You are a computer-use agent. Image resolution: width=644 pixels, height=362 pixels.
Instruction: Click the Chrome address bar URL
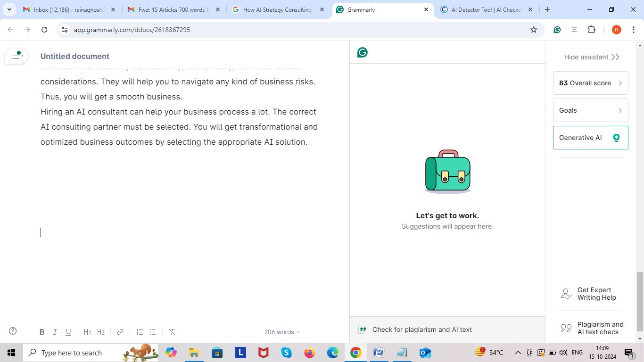pyautogui.click(x=132, y=30)
